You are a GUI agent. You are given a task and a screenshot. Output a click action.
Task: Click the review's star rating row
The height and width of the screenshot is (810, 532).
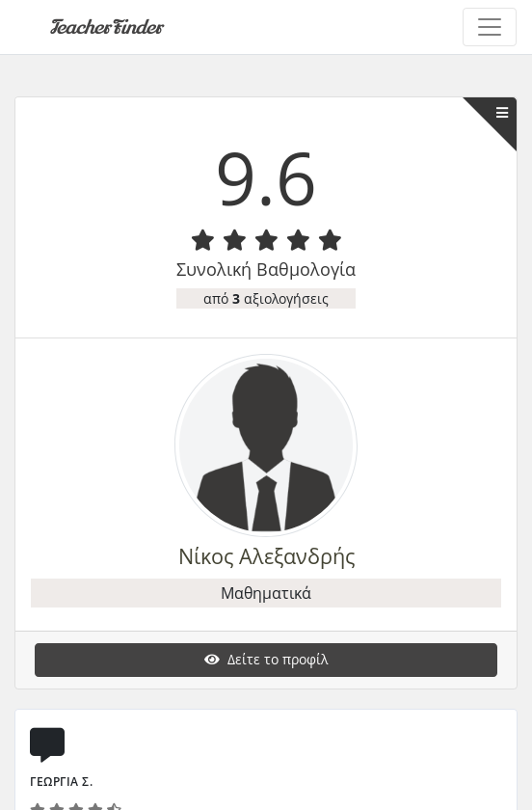(76, 806)
